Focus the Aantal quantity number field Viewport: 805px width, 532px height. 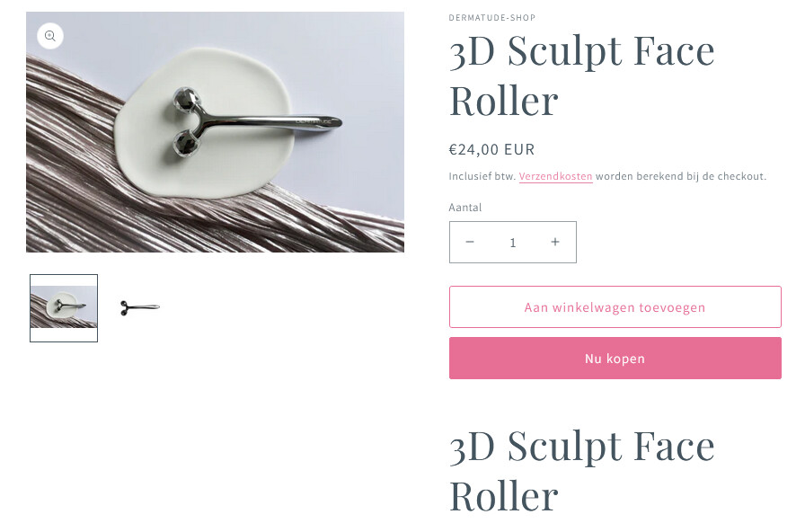tap(512, 243)
